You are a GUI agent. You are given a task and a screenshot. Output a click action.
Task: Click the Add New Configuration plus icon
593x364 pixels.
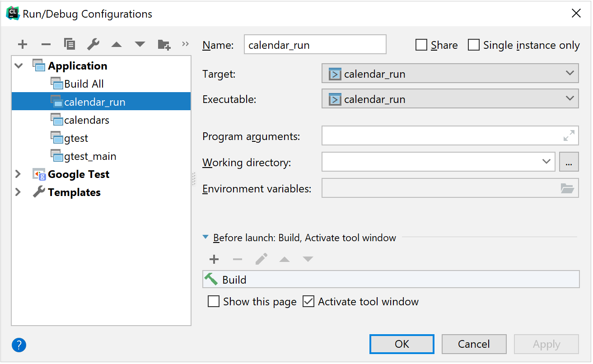click(23, 44)
